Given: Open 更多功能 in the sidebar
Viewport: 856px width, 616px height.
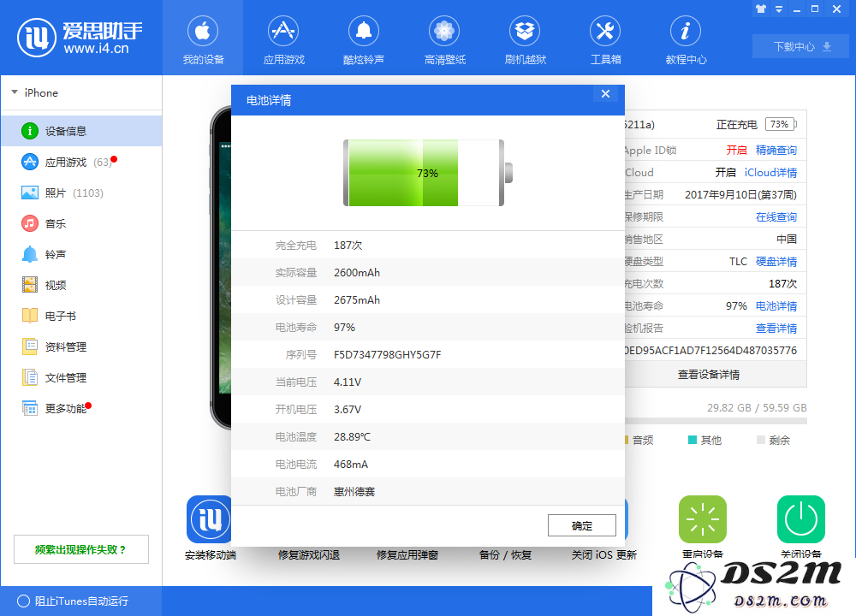Looking at the screenshot, I should pyautogui.click(x=81, y=409).
